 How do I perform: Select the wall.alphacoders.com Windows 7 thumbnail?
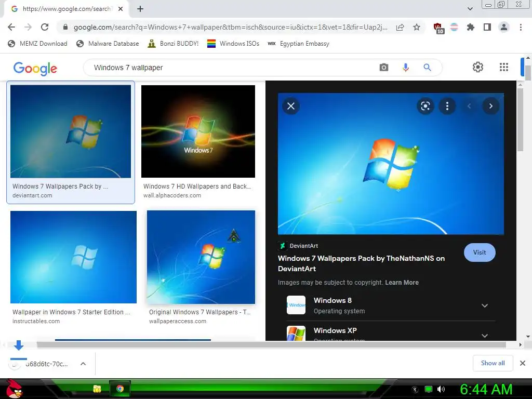coord(198,131)
